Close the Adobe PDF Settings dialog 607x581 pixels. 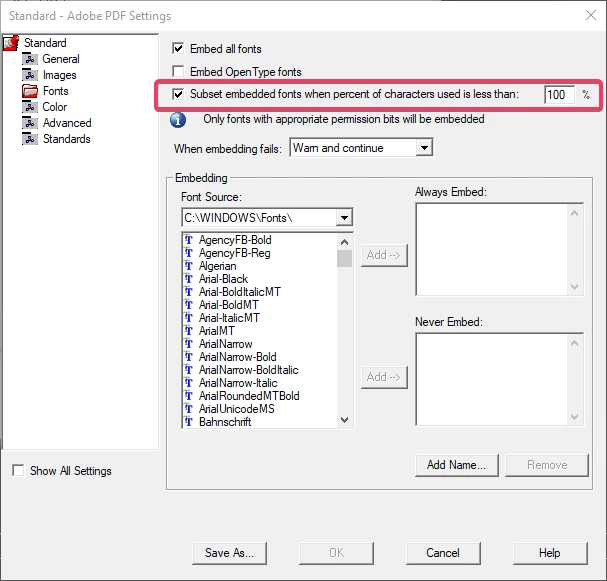coord(591,15)
